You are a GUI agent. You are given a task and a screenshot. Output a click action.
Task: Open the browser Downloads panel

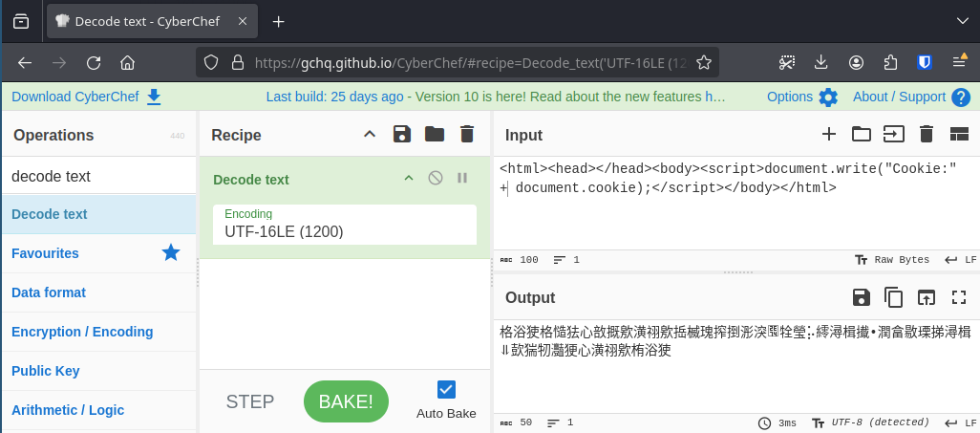coord(821,62)
